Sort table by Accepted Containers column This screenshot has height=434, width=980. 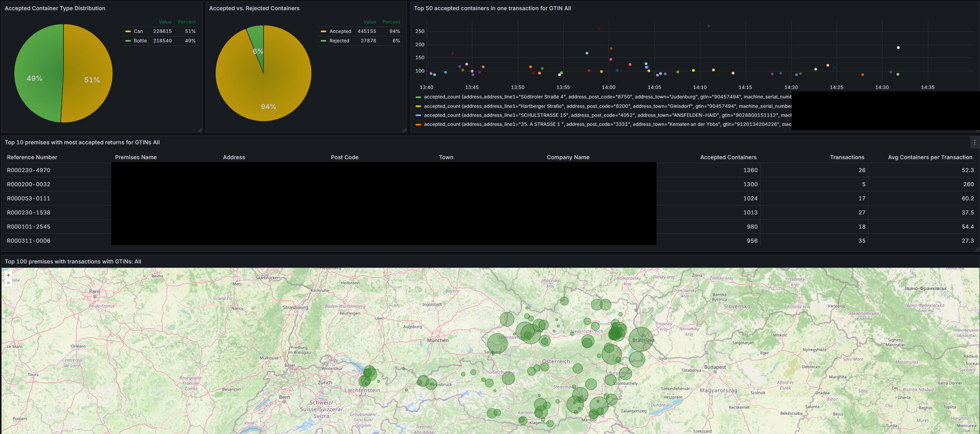[x=729, y=157]
